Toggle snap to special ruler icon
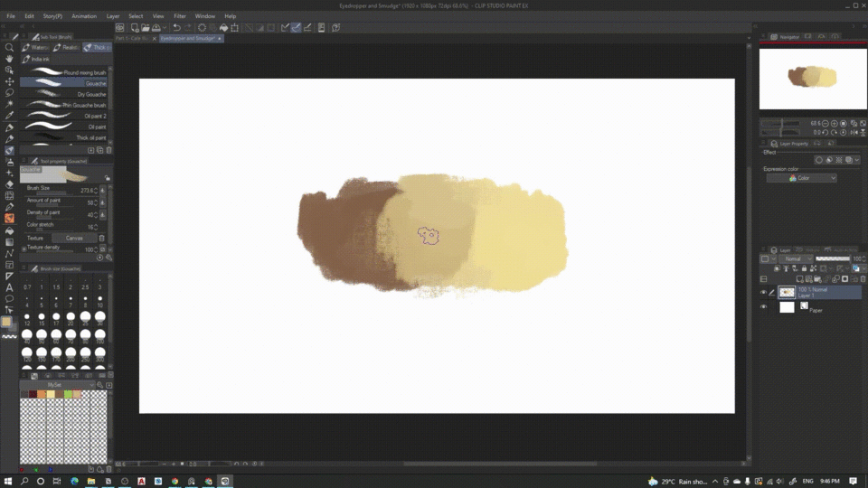The width and height of the screenshot is (868, 488). [296, 28]
